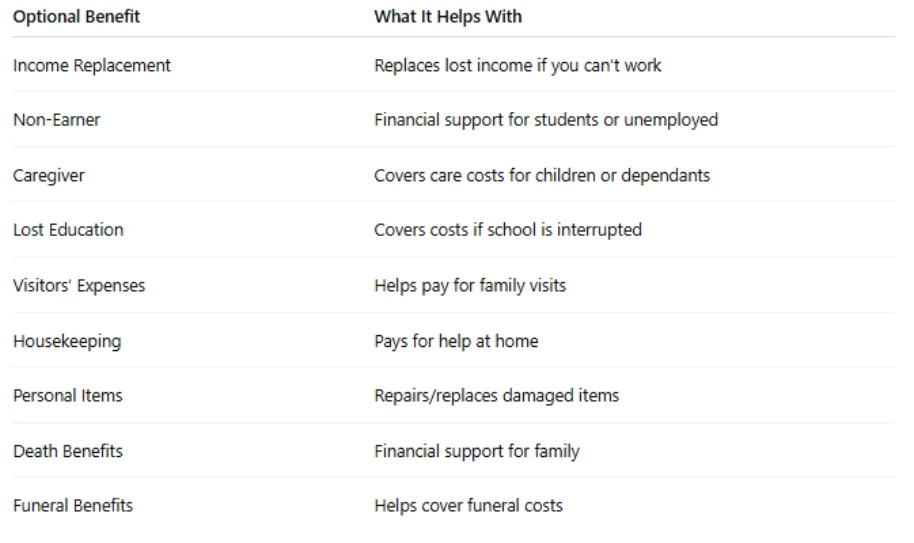Viewport: 914px width, 543px height.
Task: Select the "Housekeeping" benefit cell
Action: (67, 341)
